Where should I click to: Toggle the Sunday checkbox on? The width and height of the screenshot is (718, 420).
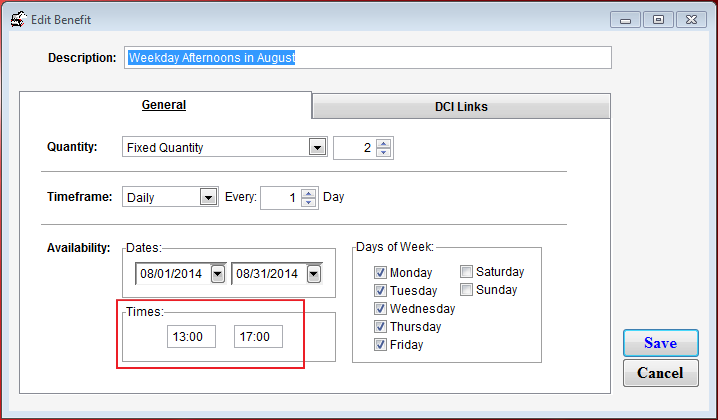(x=466, y=289)
